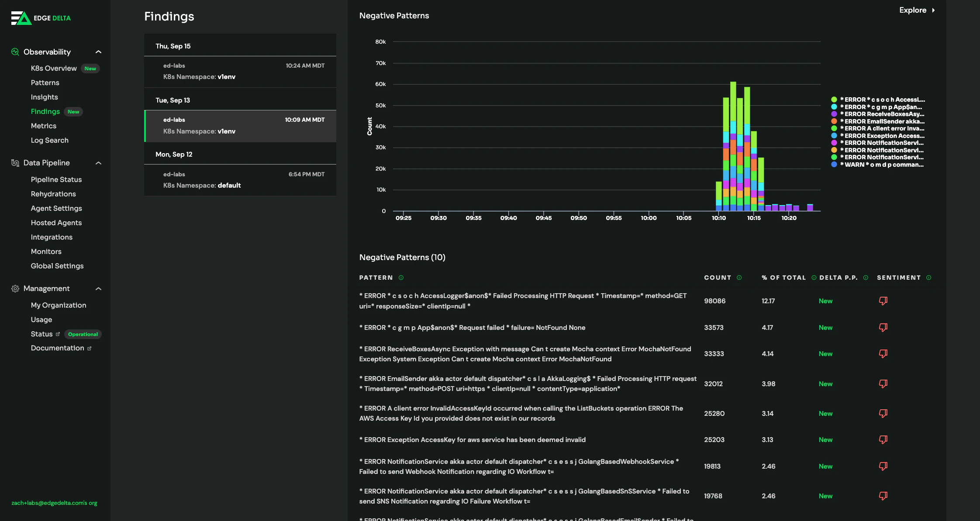Click the Data Pipeline section icon
980x521 pixels.
14,162
